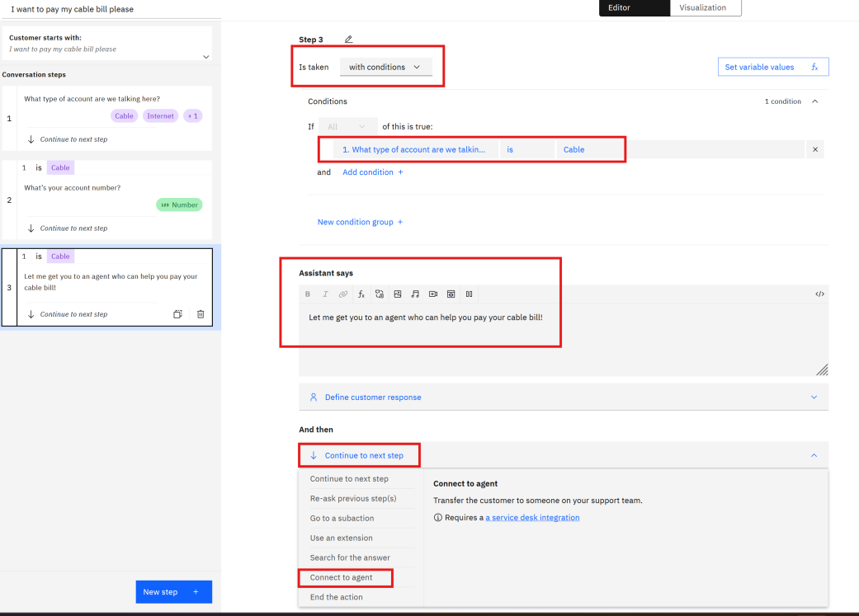The width and height of the screenshot is (859, 616).
Task: Open the 'a service desk integration' link
Action: tap(532, 517)
